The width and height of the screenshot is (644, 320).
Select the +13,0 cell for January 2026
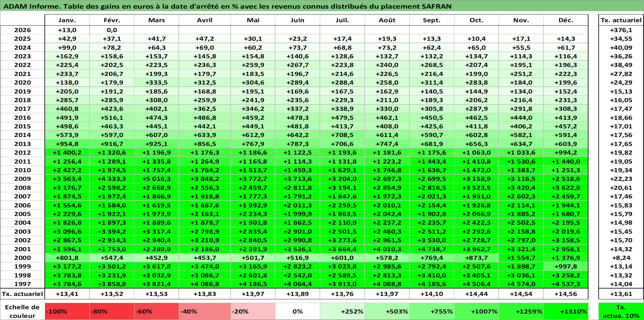(x=67, y=30)
